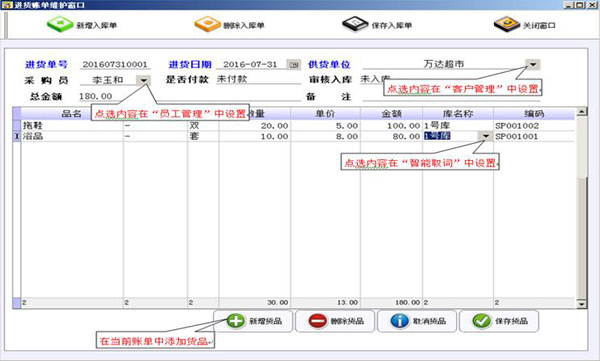Click the 编码 column header
The image size is (600, 361).
(534, 114)
